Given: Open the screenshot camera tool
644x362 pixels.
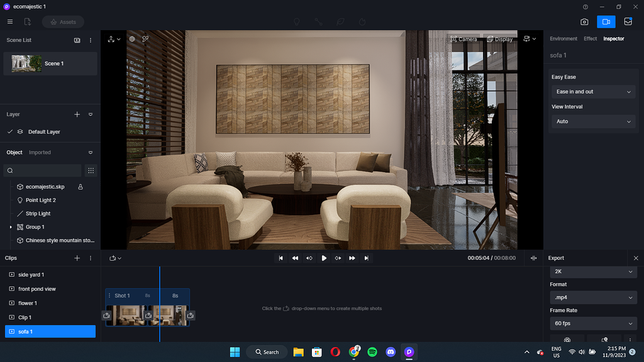Looking at the screenshot, I should click(584, 21).
